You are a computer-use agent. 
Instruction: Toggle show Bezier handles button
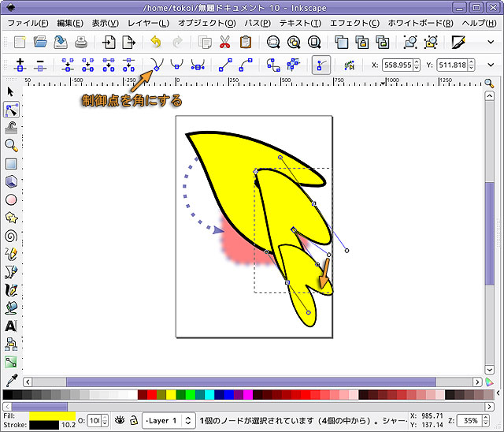pyautogui.click(x=321, y=65)
